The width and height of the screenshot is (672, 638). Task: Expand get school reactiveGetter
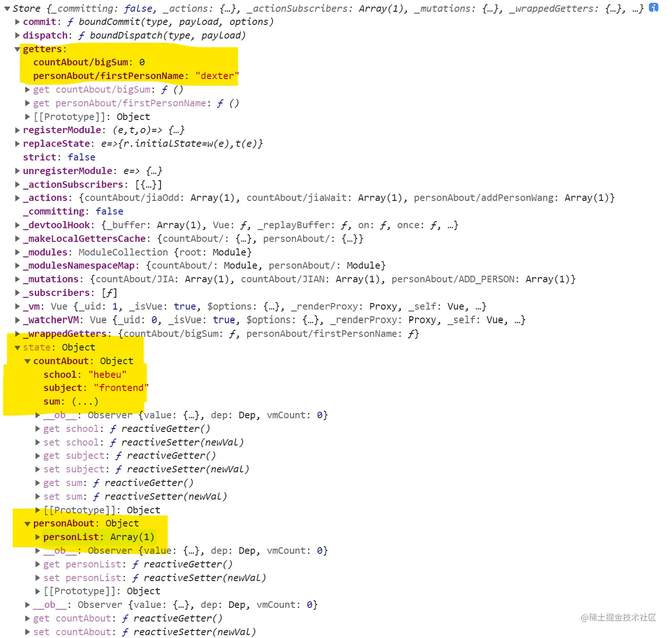pos(38,429)
